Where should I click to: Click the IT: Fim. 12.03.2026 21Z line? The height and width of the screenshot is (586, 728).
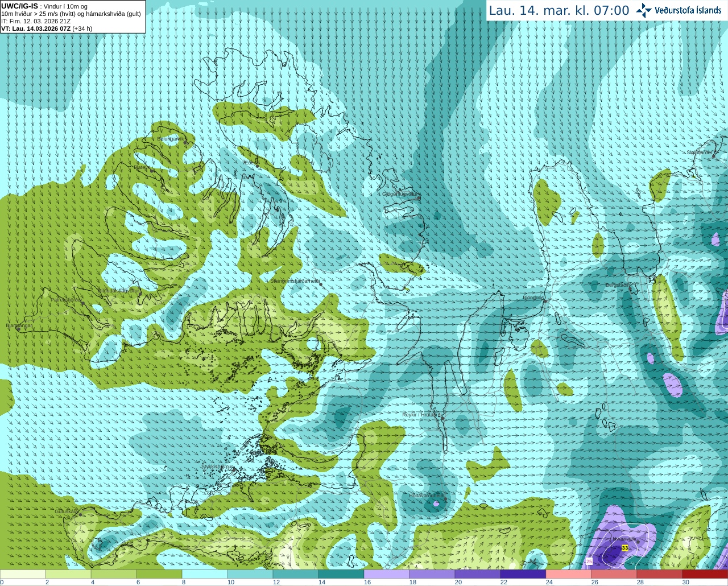[36, 21]
